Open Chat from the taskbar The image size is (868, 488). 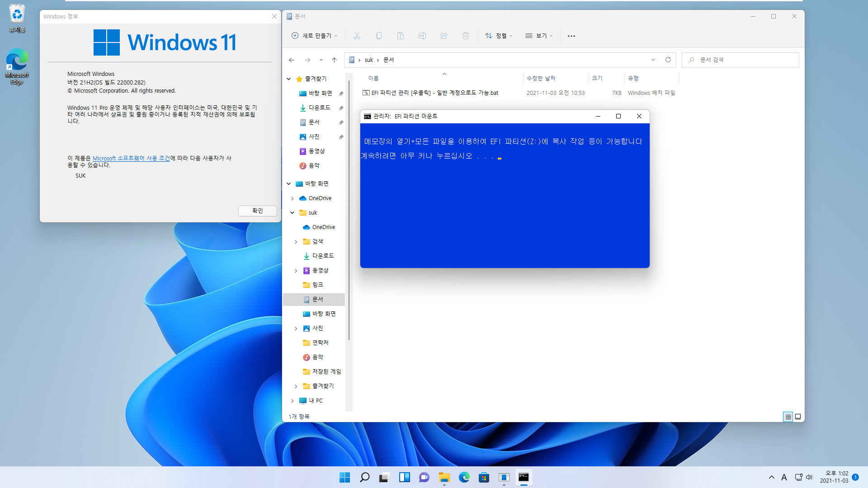[424, 477]
